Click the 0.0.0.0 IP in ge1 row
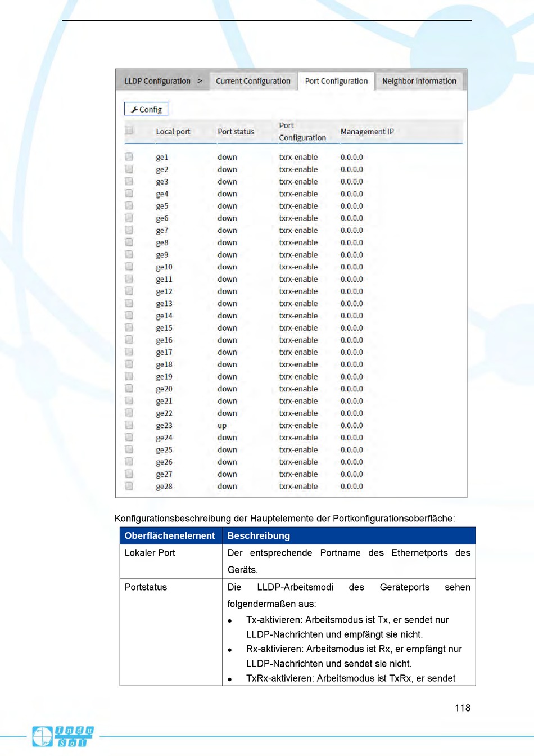Image resolution: width=534 pixels, height=756 pixels. (352, 157)
